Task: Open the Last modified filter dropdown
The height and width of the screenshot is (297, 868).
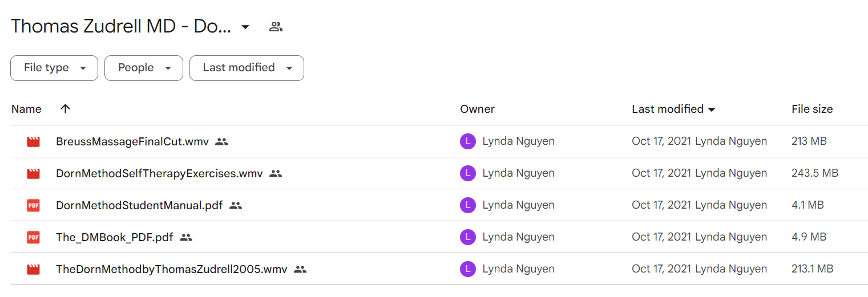Action: click(x=247, y=68)
